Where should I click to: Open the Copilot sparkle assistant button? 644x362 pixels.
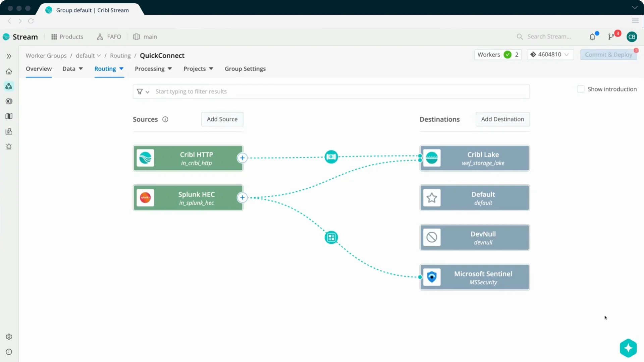point(628,348)
